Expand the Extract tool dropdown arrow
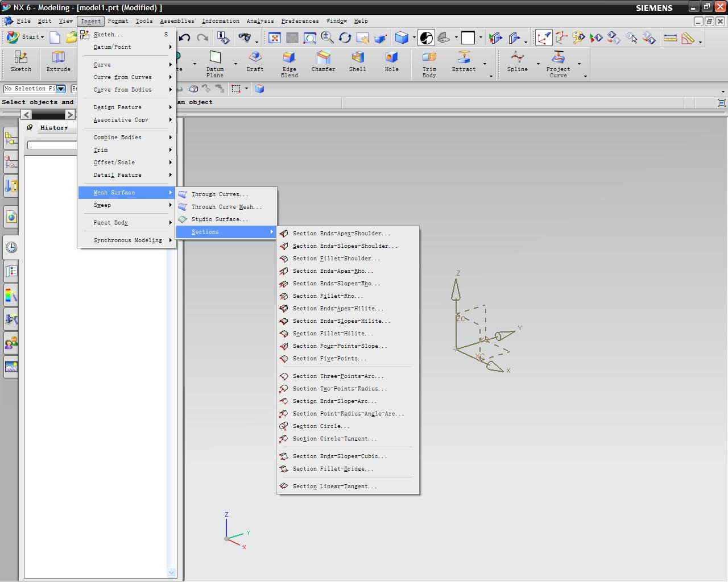 [485, 64]
